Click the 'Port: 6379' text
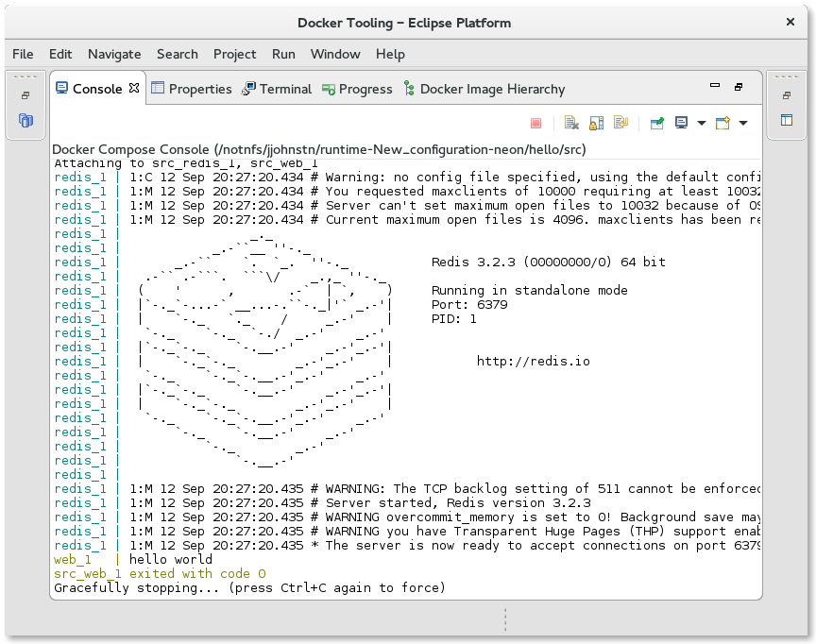 (x=469, y=304)
